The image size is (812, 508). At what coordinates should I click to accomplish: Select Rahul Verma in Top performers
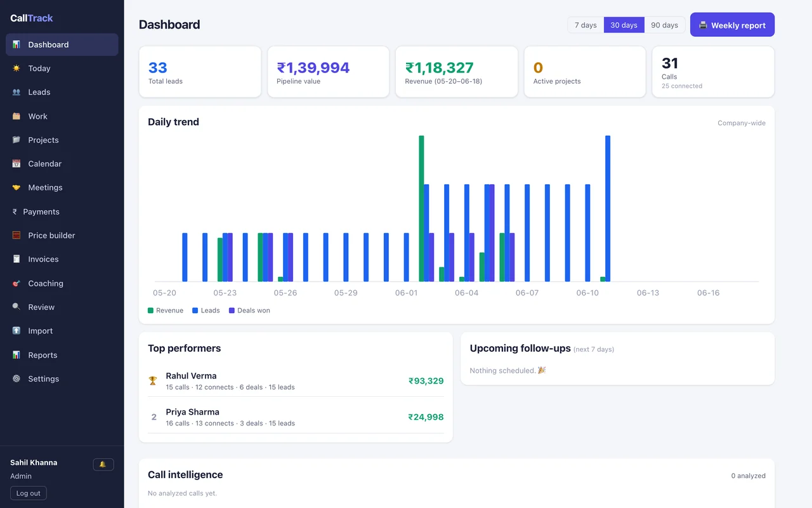[x=296, y=381]
